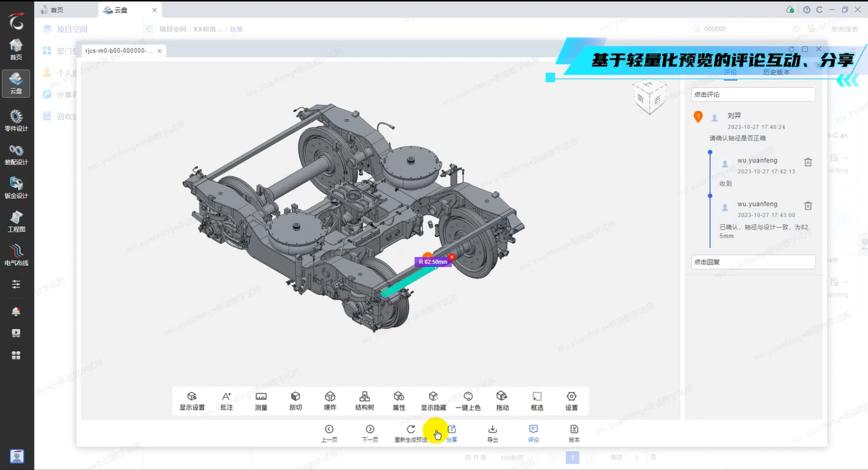Expand the 结构树 structure tree
868x470 pixels.
click(x=365, y=401)
